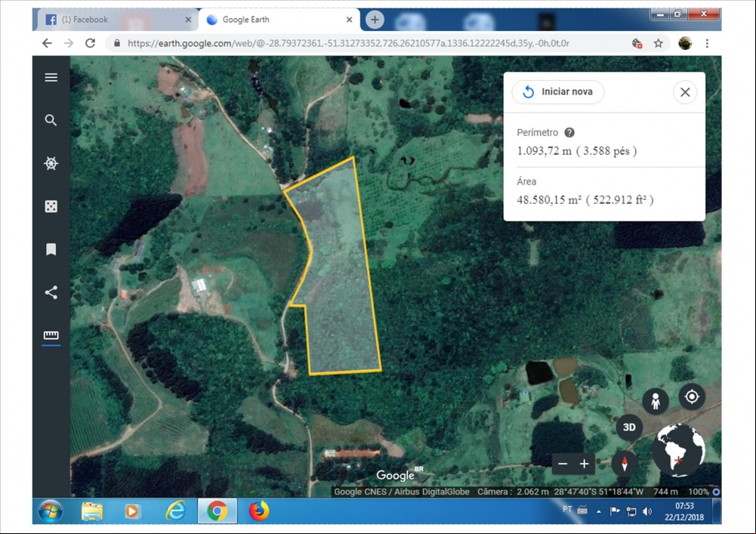Viewport: 756px width, 534px height.
Task: Zoom out with the minus button
Action: point(563,464)
